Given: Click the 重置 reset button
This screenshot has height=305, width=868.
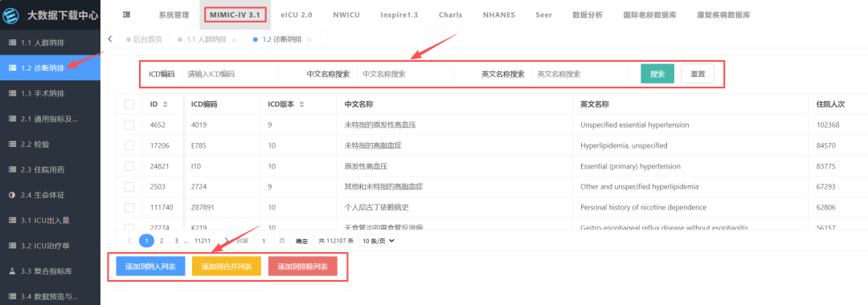Looking at the screenshot, I should [x=698, y=74].
